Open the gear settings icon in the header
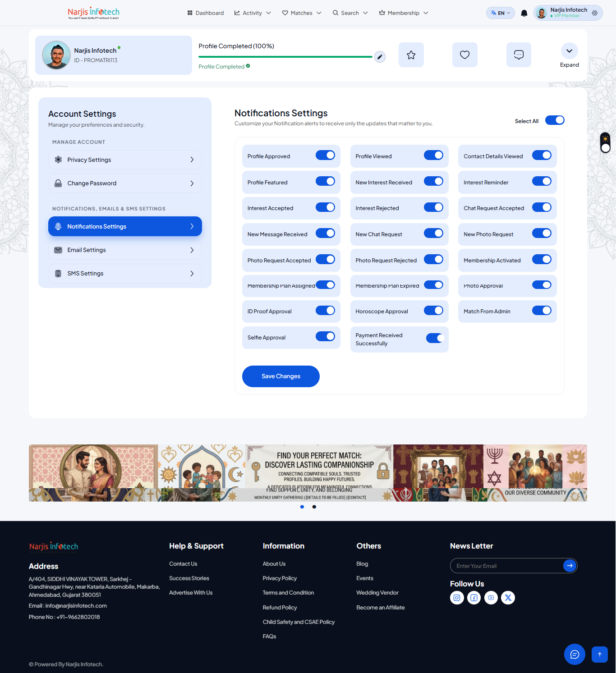This screenshot has height=673, width=616. pyautogui.click(x=595, y=13)
